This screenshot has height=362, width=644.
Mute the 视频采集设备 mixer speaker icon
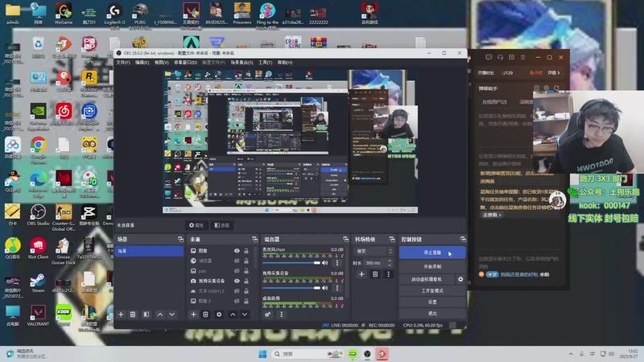[x=325, y=288]
